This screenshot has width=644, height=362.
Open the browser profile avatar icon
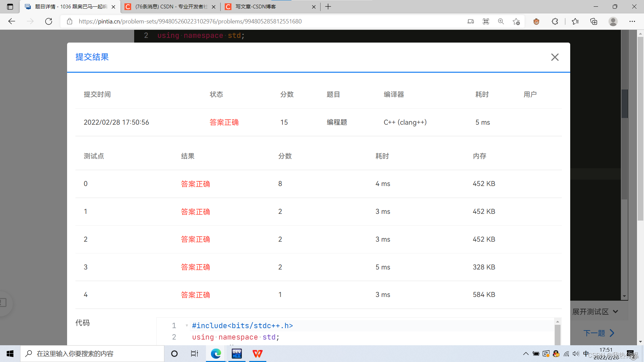[x=613, y=21]
